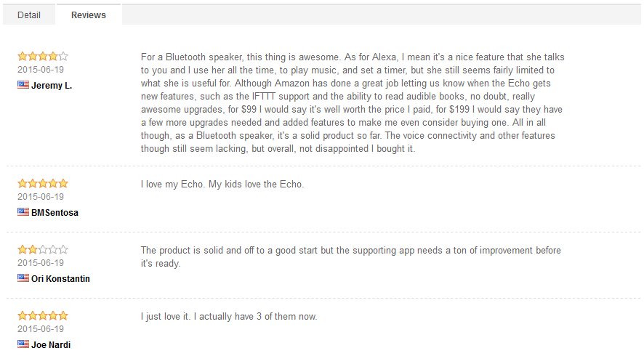Click the flag icon next to Joe Nardi

(23, 344)
